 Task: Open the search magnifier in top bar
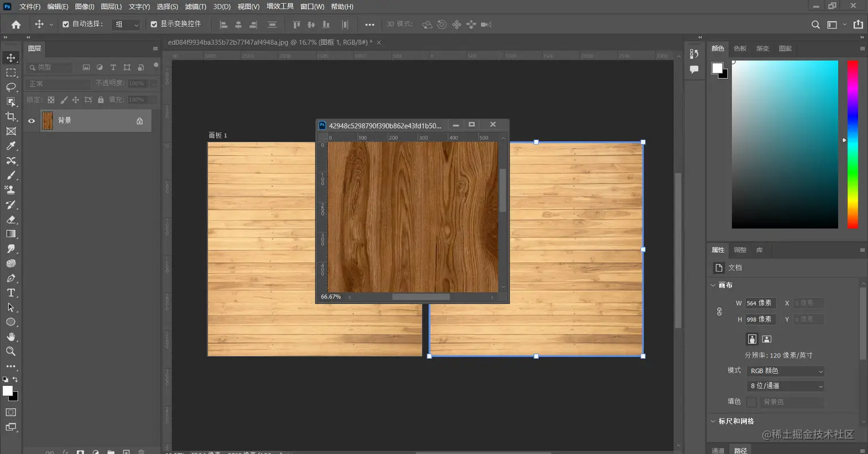tap(815, 25)
